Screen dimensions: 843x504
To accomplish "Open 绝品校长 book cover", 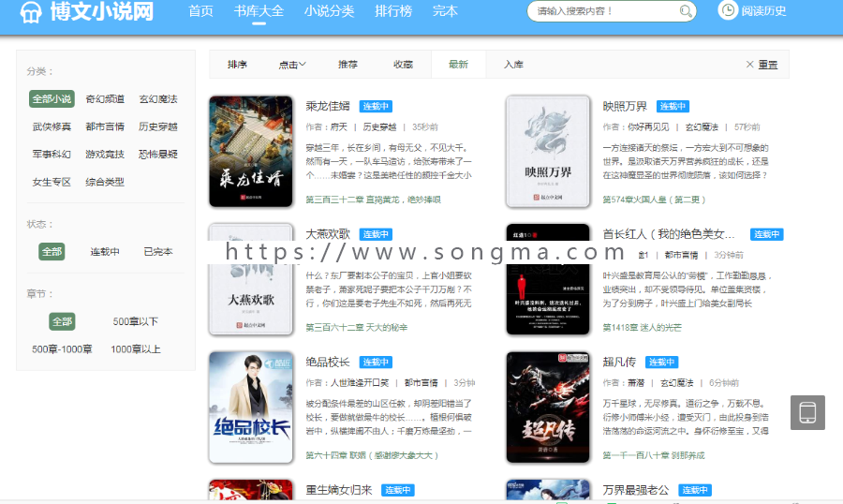I will pos(251,408).
